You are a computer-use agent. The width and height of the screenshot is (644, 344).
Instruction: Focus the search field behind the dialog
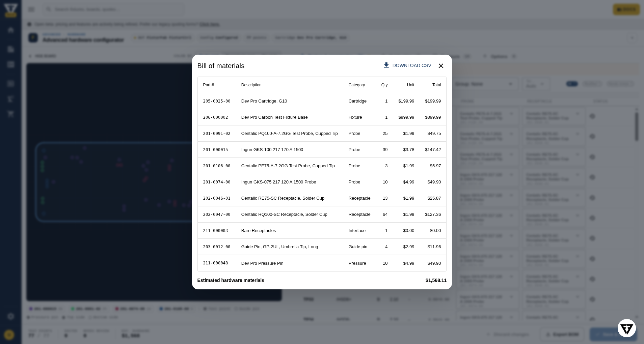coord(113,9)
